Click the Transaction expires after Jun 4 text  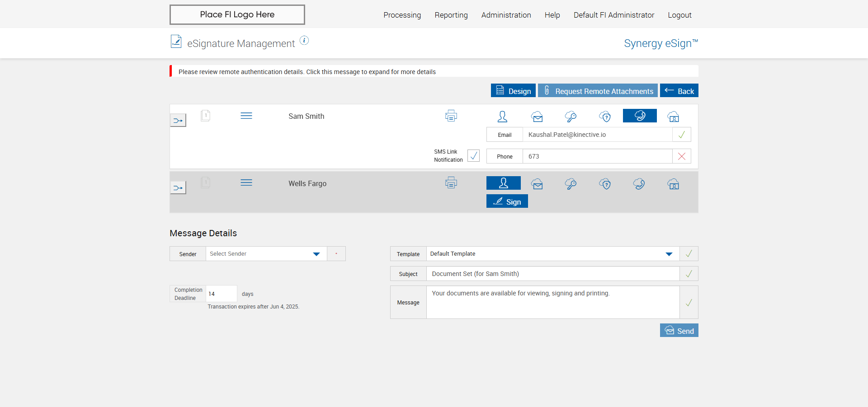coord(253,307)
